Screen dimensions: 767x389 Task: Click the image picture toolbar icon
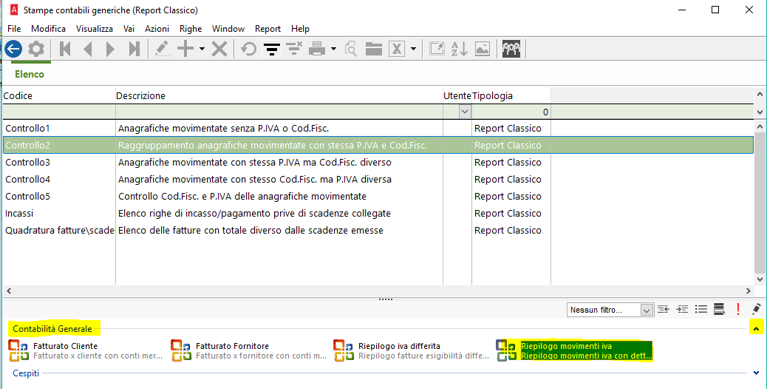click(482, 49)
